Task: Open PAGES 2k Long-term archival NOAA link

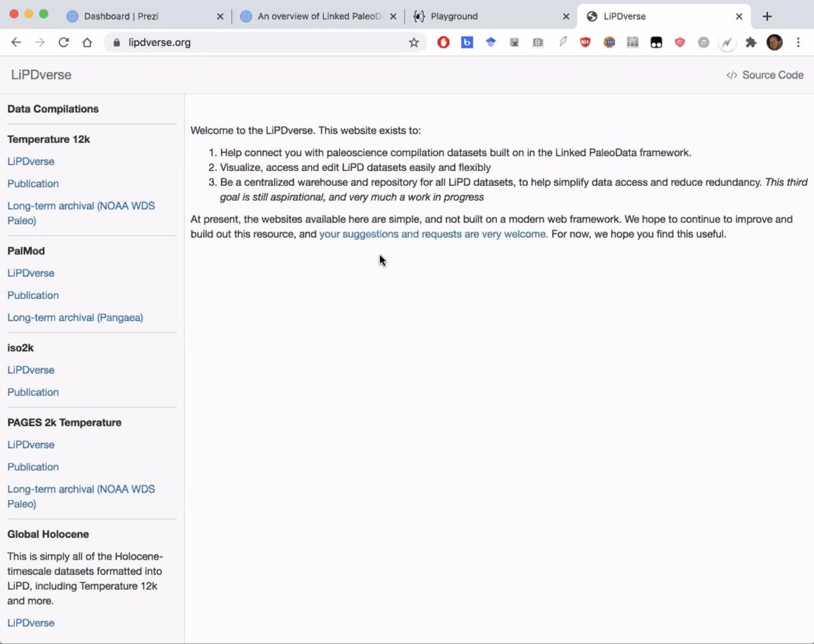Action: (x=81, y=496)
